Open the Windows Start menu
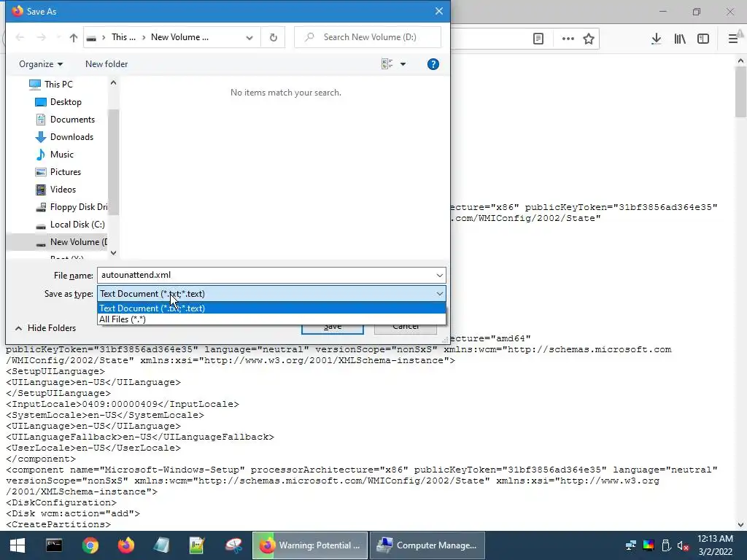This screenshot has width=747, height=560. (18, 545)
